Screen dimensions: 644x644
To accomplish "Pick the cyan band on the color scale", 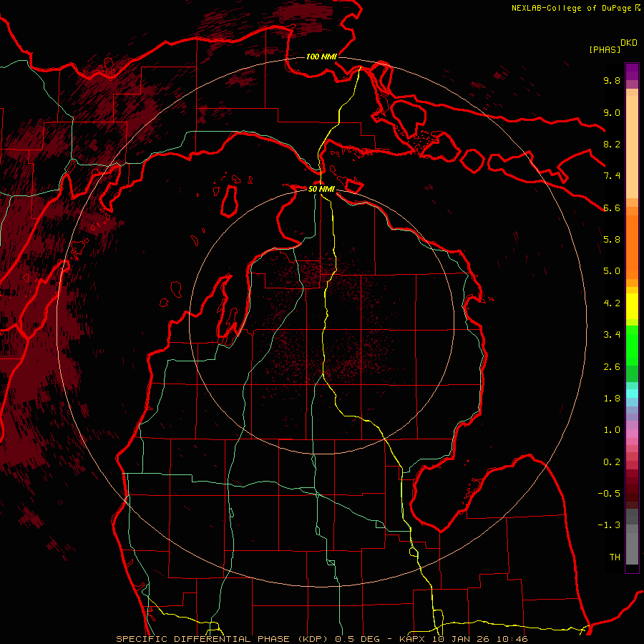I will [632, 394].
